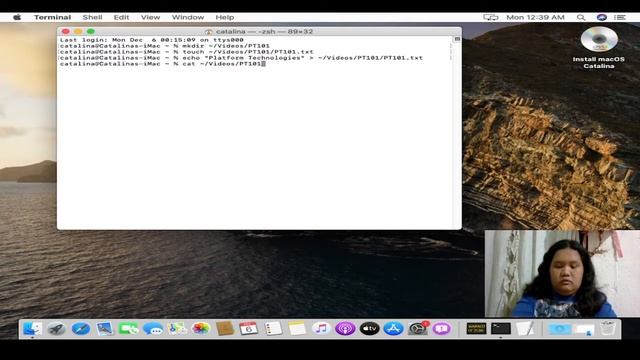The width and height of the screenshot is (640, 360).
Task: Open Feedback Assistant in the Dock
Action: (x=442, y=329)
